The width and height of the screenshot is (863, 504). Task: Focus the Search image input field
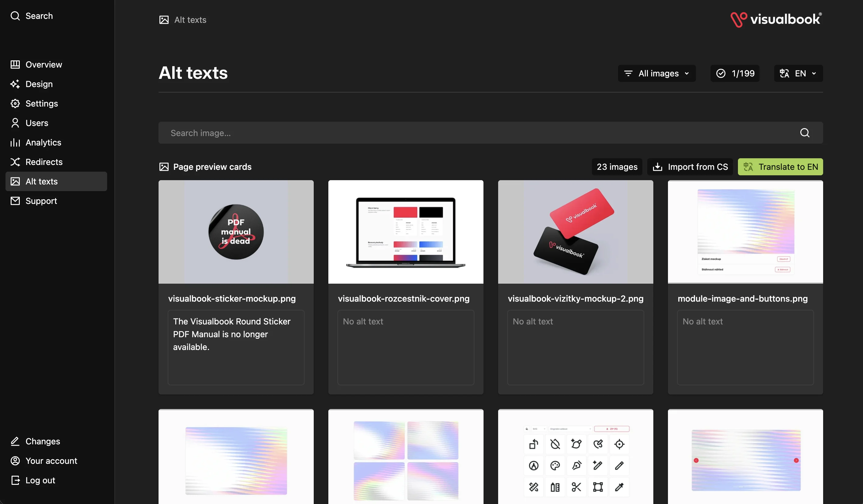(491, 133)
